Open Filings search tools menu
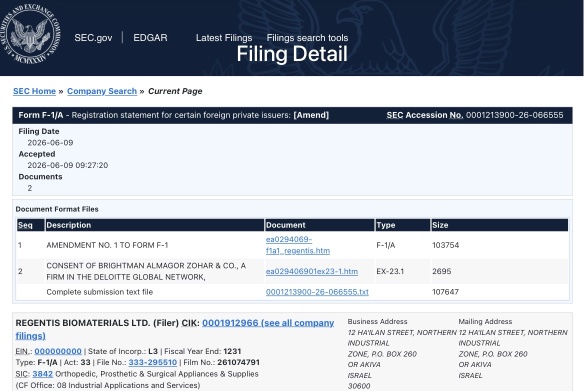The image size is (585, 391). click(307, 38)
